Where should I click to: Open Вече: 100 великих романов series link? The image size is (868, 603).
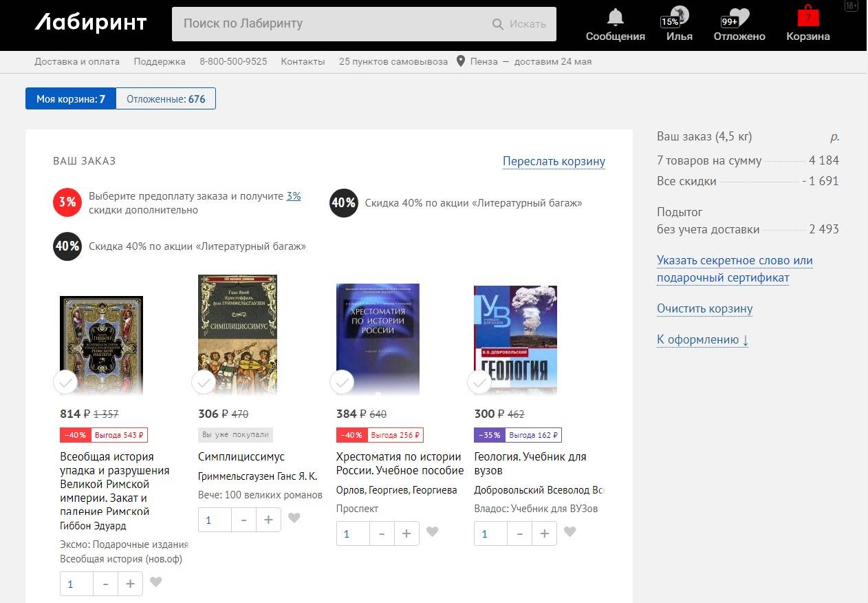tap(260, 495)
